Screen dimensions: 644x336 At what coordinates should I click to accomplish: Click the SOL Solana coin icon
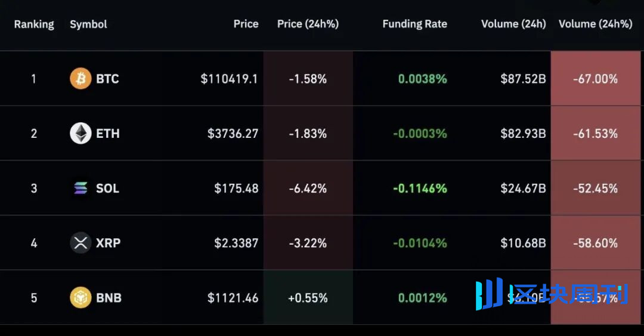pyautogui.click(x=80, y=189)
